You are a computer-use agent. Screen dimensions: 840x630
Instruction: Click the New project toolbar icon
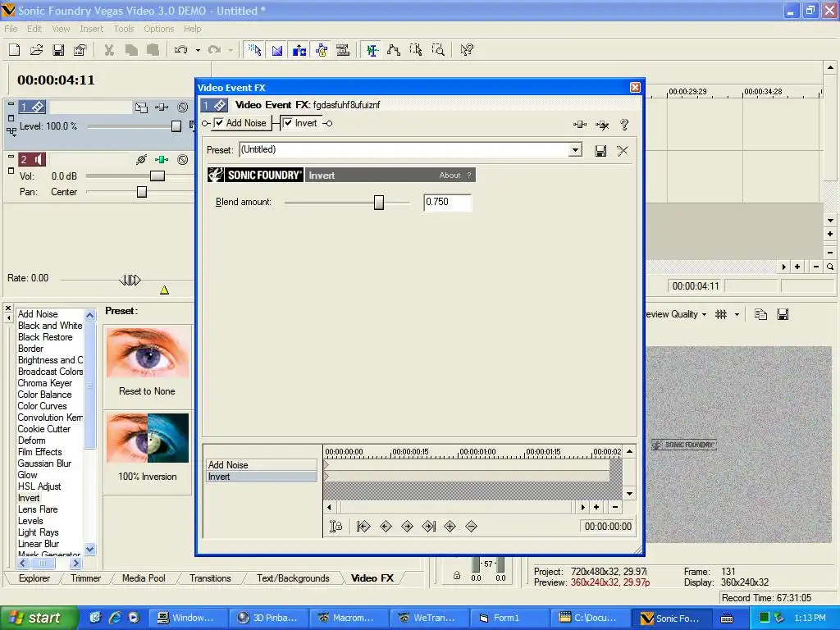[x=15, y=50]
